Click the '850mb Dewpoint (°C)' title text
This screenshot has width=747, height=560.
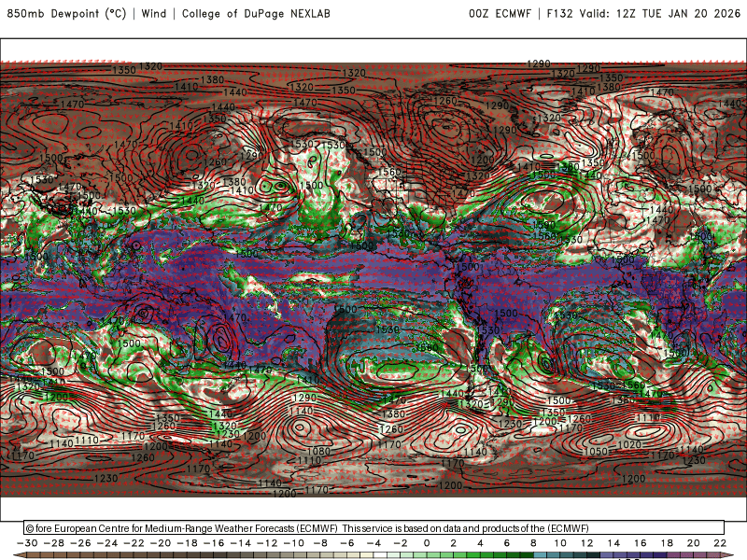[x=66, y=13]
